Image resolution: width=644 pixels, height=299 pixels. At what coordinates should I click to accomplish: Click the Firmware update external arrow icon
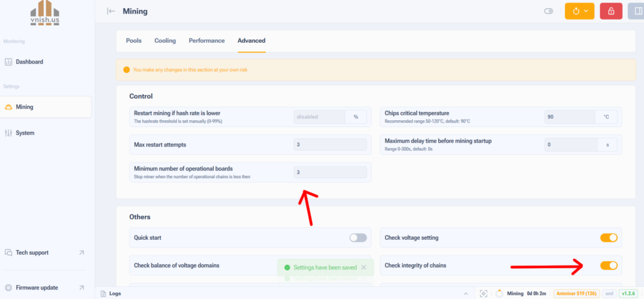click(81, 288)
